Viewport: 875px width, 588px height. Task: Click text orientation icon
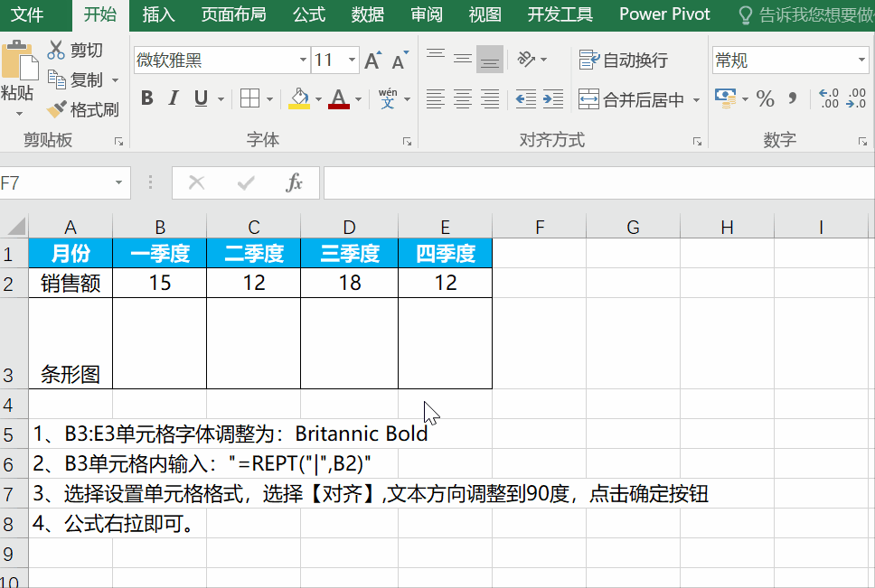pyautogui.click(x=527, y=59)
